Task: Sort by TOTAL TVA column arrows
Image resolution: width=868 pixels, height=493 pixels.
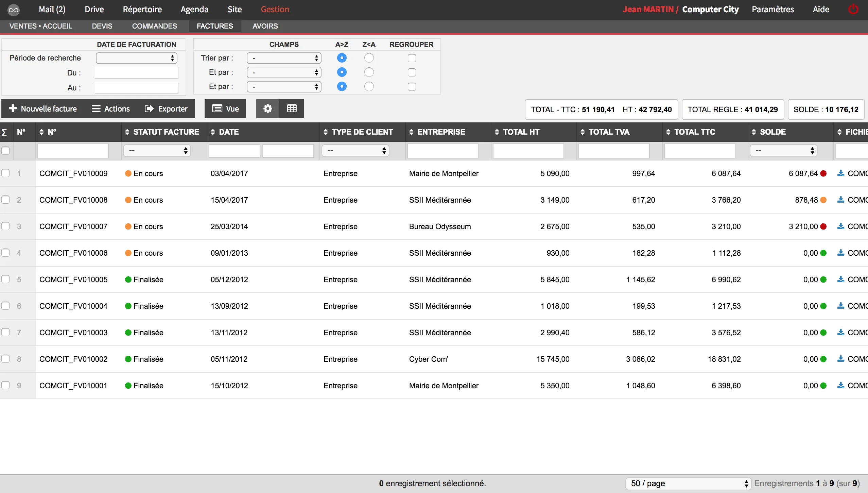Action: [583, 132]
